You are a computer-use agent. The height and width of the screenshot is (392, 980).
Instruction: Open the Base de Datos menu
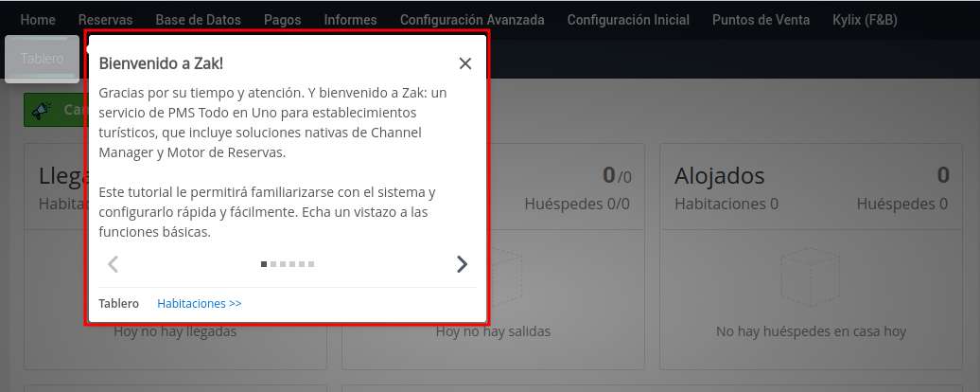[198, 20]
